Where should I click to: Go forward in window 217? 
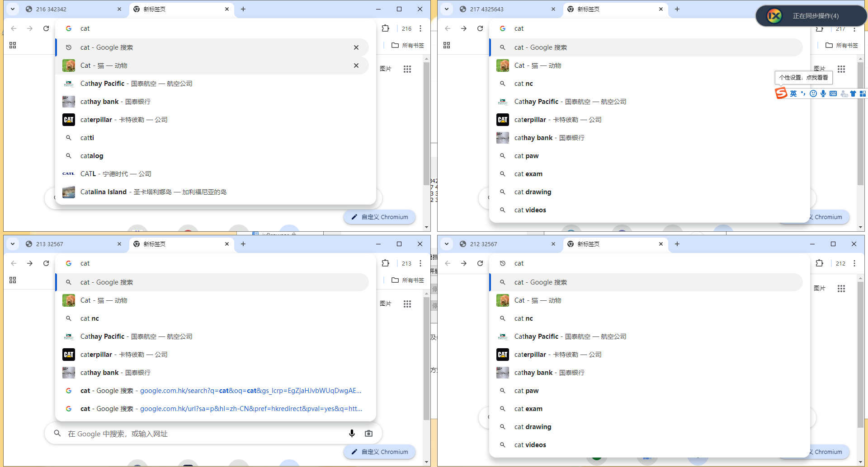click(464, 28)
